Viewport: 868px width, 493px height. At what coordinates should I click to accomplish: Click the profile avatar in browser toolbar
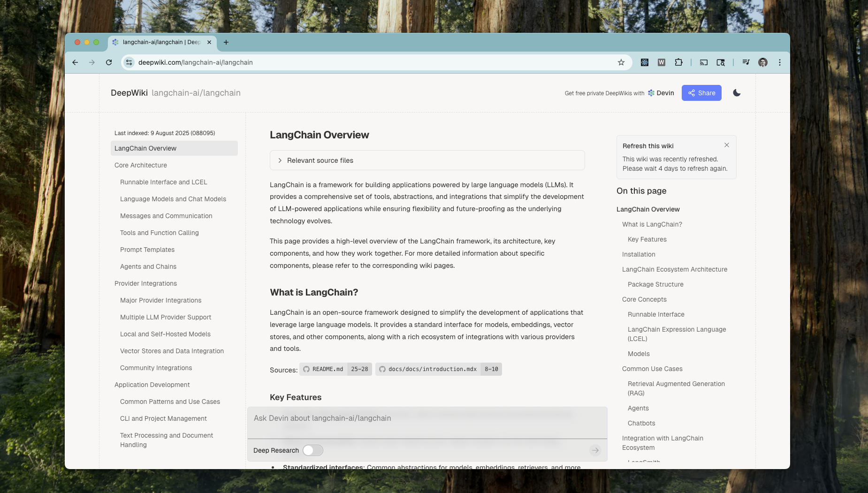click(763, 62)
